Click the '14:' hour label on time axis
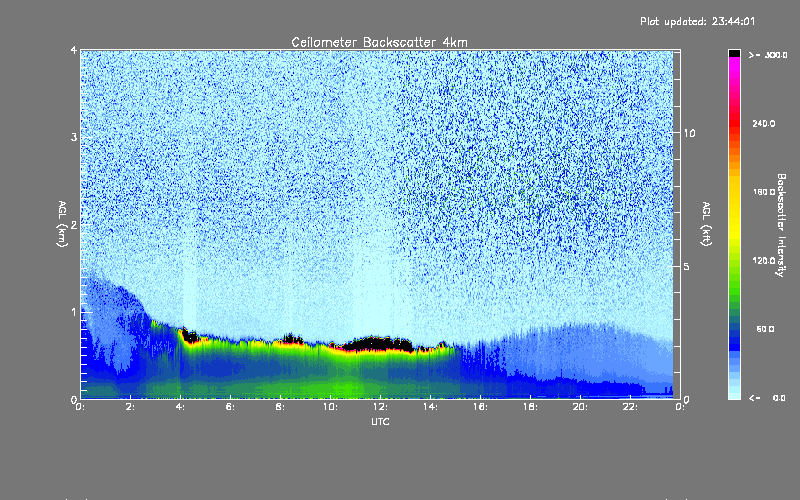Image resolution: width=800 pixels, height=500 pixels. (430, 407)
